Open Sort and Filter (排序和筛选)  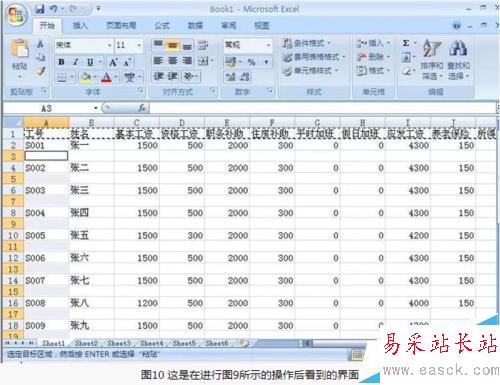coord(432,59)
